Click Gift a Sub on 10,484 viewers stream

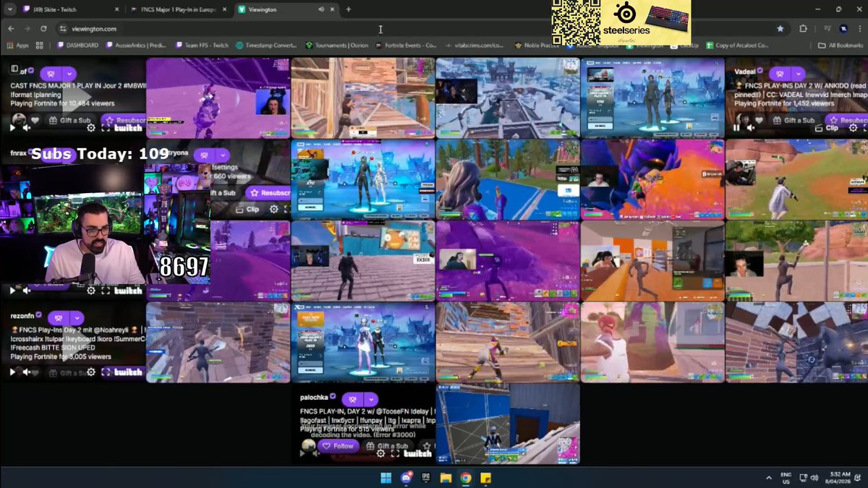coord(71,120)
